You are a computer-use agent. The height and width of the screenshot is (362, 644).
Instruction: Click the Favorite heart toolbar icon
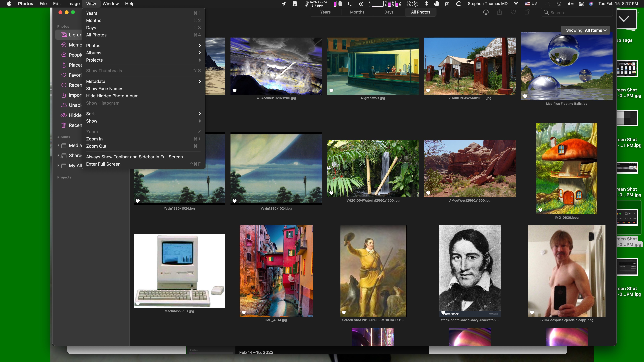pos(513,12)
